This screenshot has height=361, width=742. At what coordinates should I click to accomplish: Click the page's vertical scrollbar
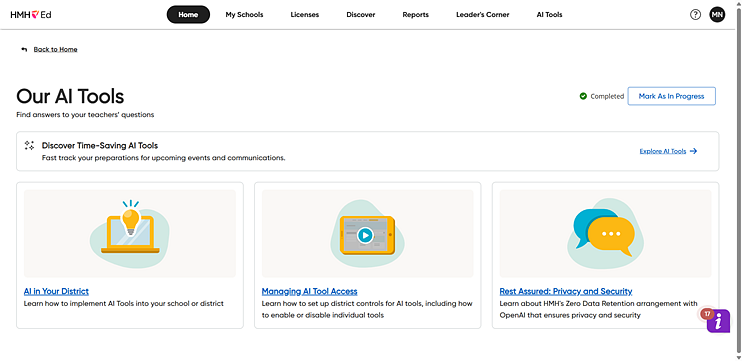[738, 180]
